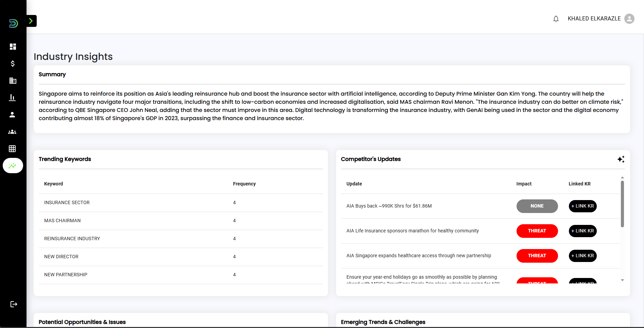Click THREAT for AIA Singapore healthcare row
The width and height of the screenshot is (644, 328).
click(x=537, y=256)
